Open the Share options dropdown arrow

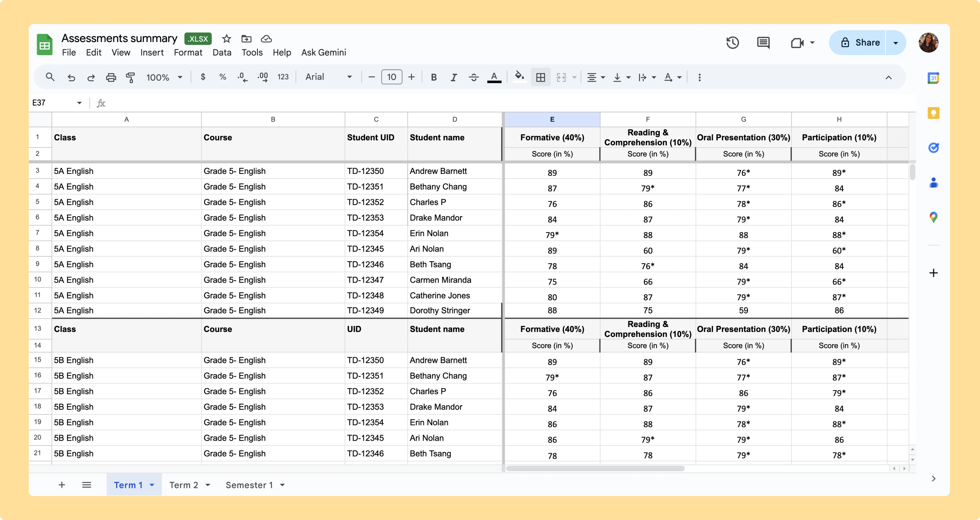tap(896, 43)
